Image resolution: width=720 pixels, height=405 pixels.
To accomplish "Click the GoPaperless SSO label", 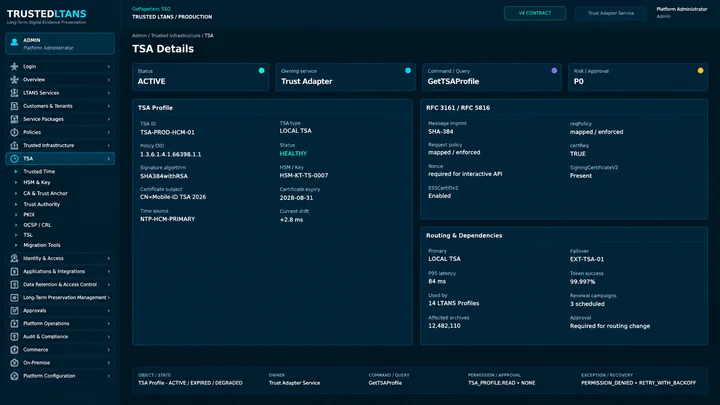I will pyautogui.click(x=151, y=9).
